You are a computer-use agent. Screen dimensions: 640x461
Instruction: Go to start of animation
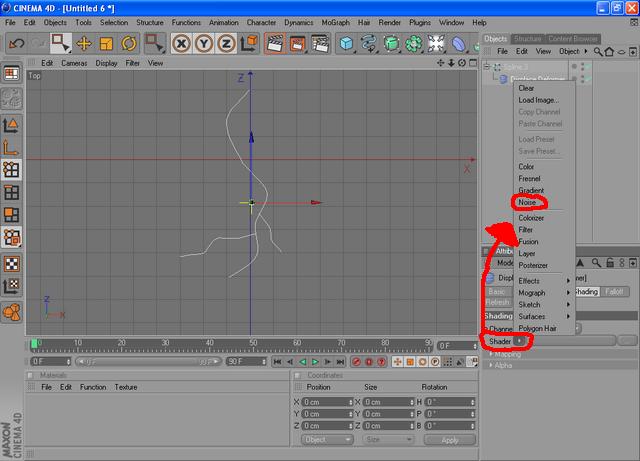(277, 362)
